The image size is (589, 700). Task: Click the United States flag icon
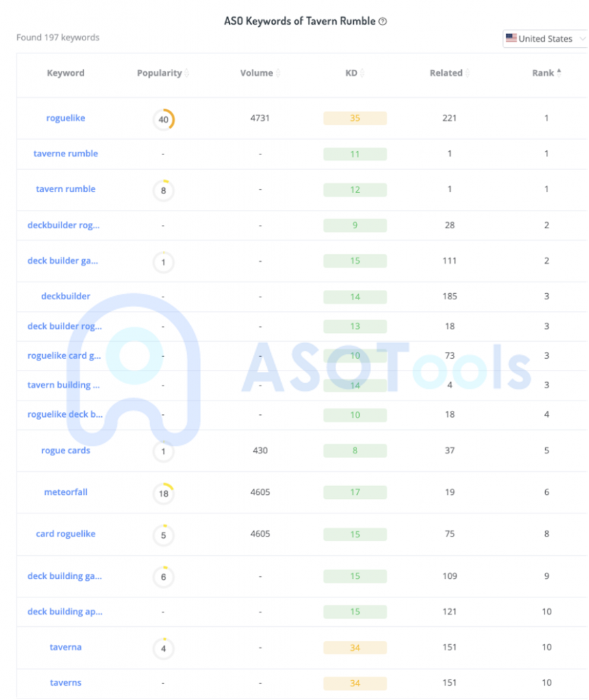[511, 39]
